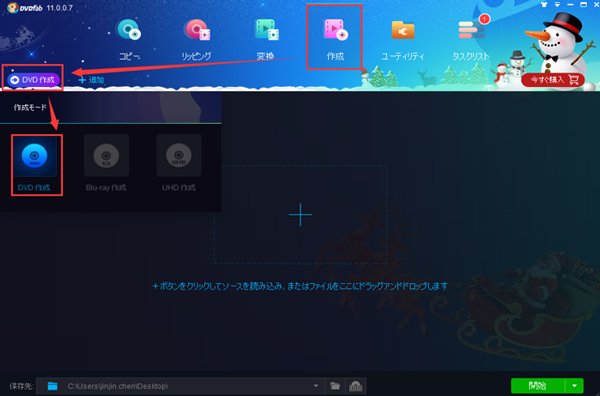The height and width of the screenshot is (396, 600).
Task: Choose the Blu-ray 作成 mode disc icon
Action: 106,156
